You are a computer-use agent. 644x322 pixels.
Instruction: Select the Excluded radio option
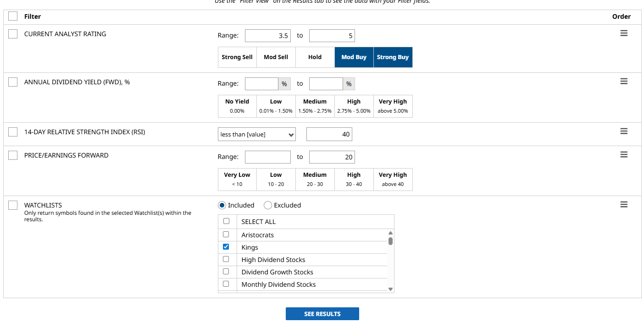pos(268,205)
